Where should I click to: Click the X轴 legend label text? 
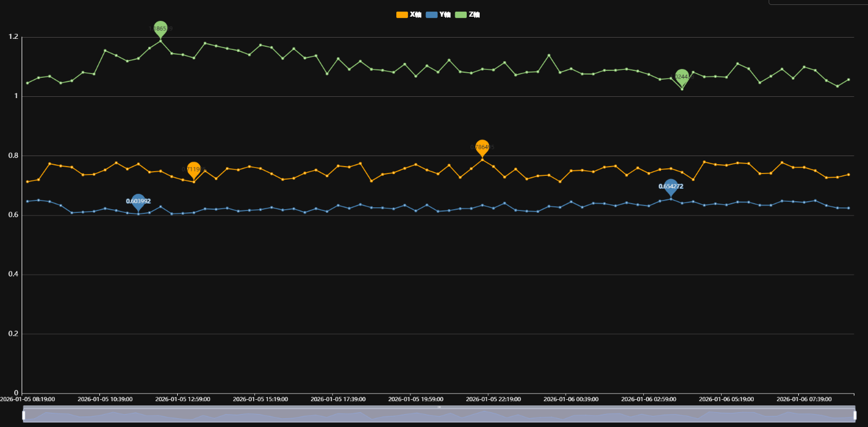(415, 15)
